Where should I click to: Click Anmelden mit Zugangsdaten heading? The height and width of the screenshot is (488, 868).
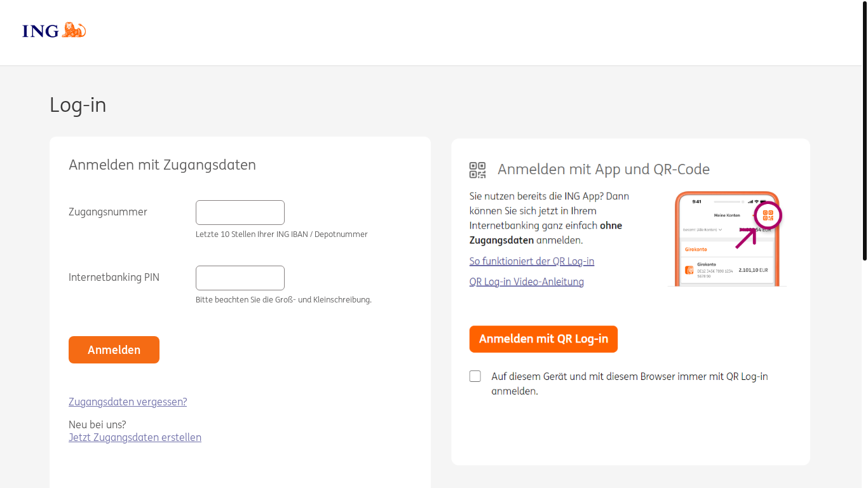click(x=162, y=165)
